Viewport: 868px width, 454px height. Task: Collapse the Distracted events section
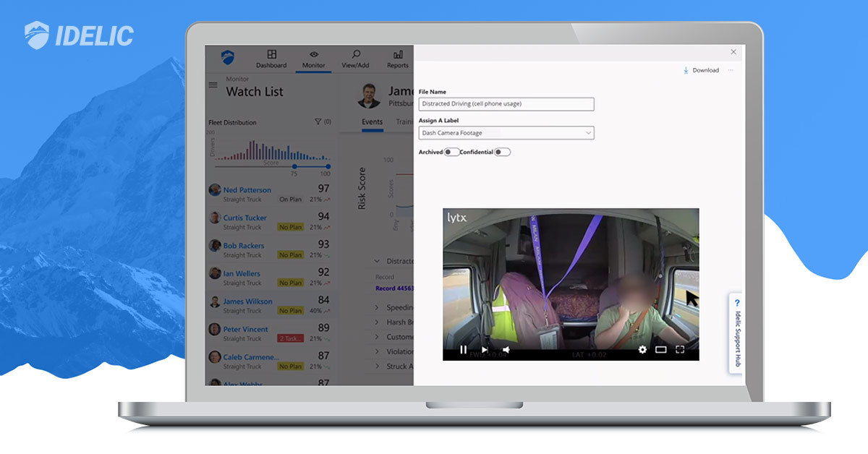[x=377, y=261]
